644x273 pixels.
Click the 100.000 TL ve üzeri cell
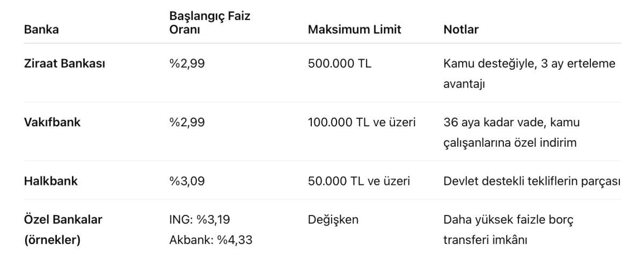[362, 122]
